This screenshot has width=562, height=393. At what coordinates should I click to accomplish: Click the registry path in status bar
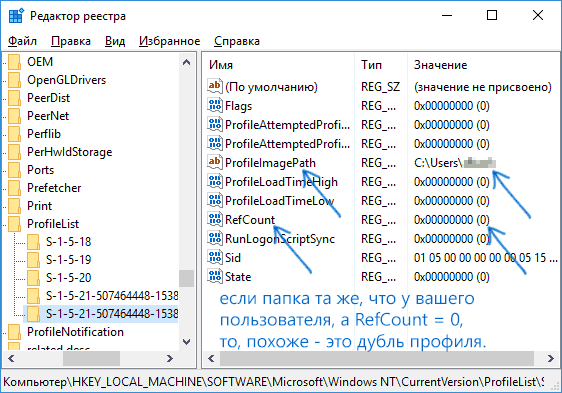273,382
